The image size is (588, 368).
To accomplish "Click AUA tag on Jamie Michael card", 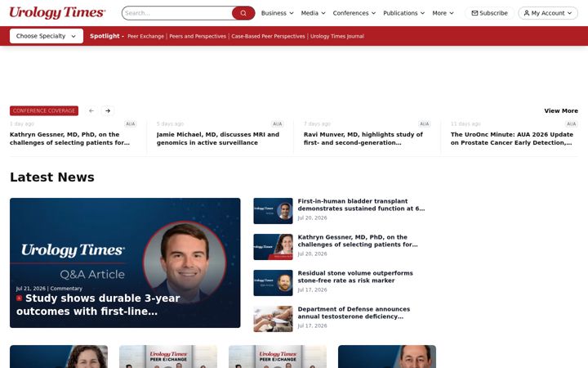I will coord(278,124).
